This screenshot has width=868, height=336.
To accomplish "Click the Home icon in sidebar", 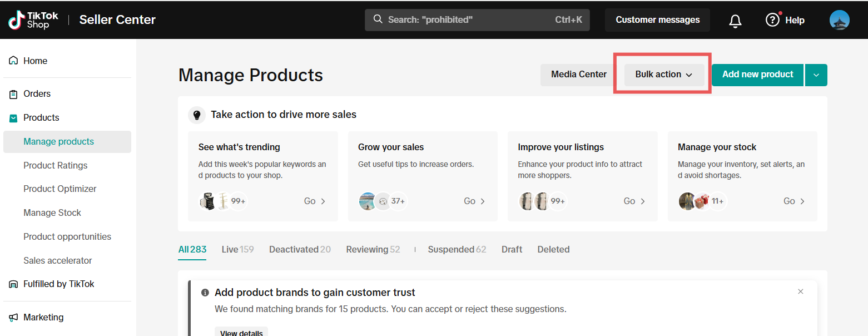I will [x=13, y=61].
